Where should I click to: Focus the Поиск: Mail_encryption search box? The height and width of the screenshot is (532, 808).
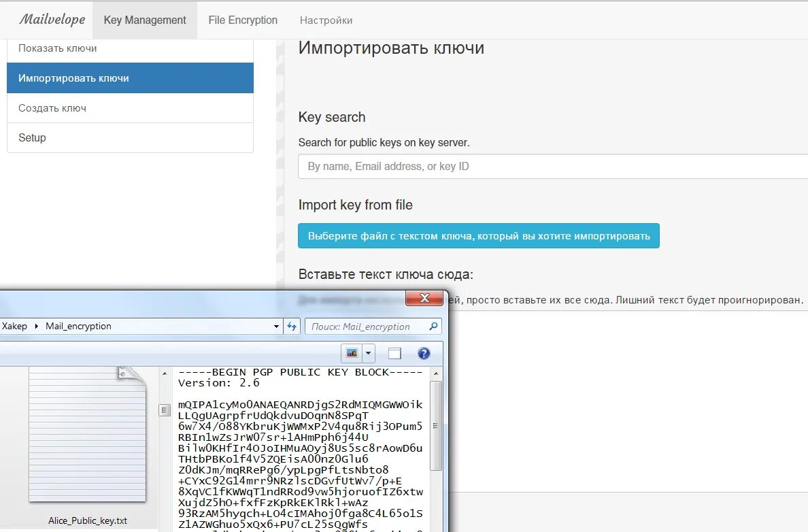click(x=373, y=327)
